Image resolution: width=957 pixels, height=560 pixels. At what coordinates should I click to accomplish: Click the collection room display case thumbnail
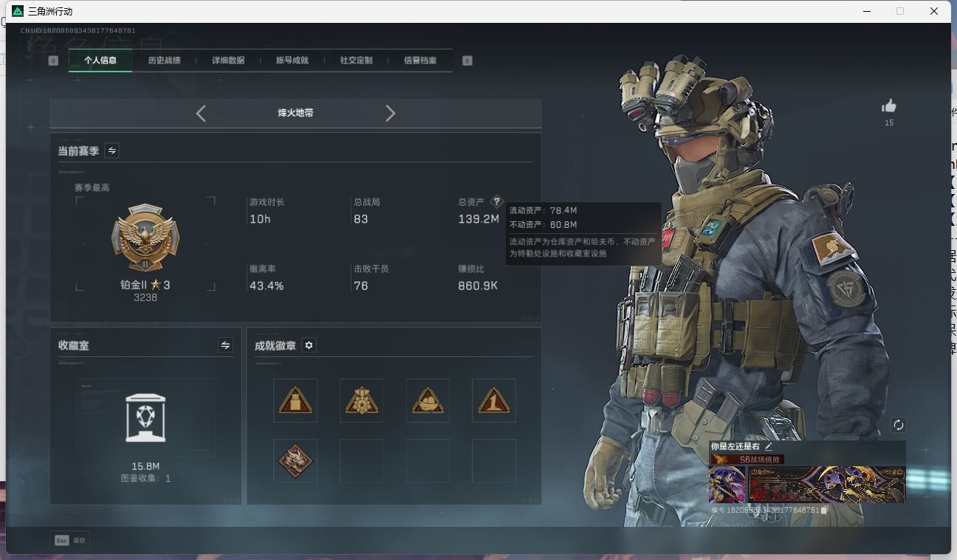coord(145,418)
